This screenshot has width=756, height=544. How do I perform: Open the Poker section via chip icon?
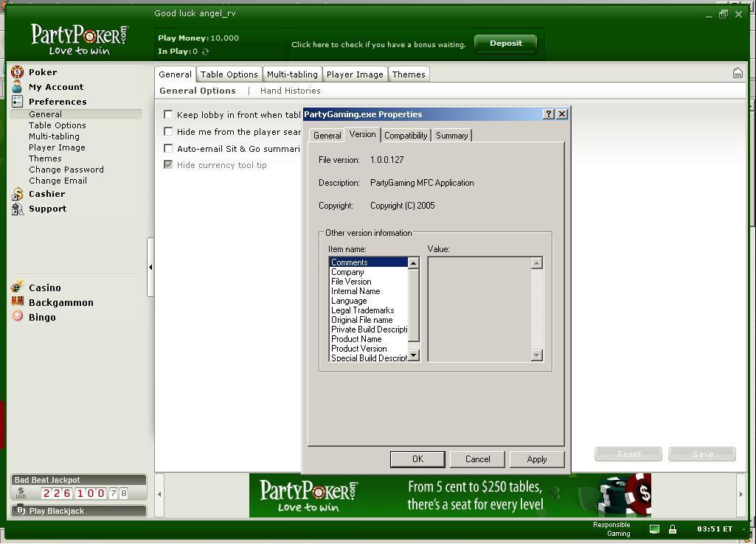[16, 72]
